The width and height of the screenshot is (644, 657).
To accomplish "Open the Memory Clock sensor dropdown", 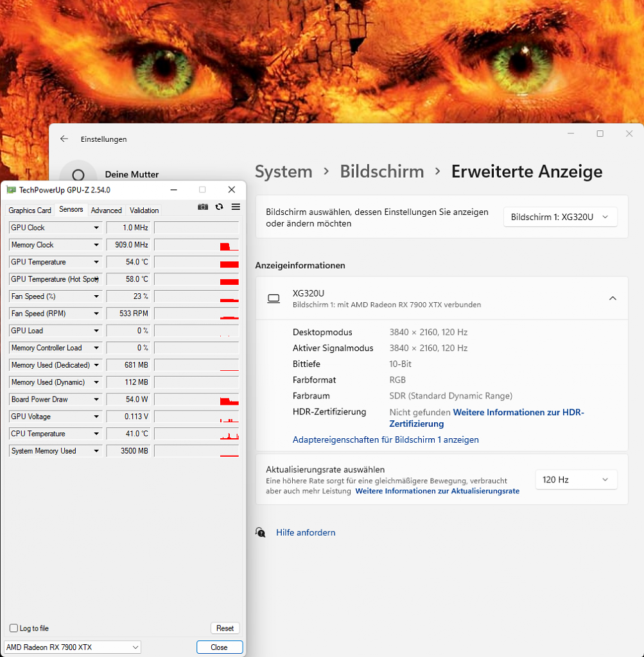I will 96,244.
